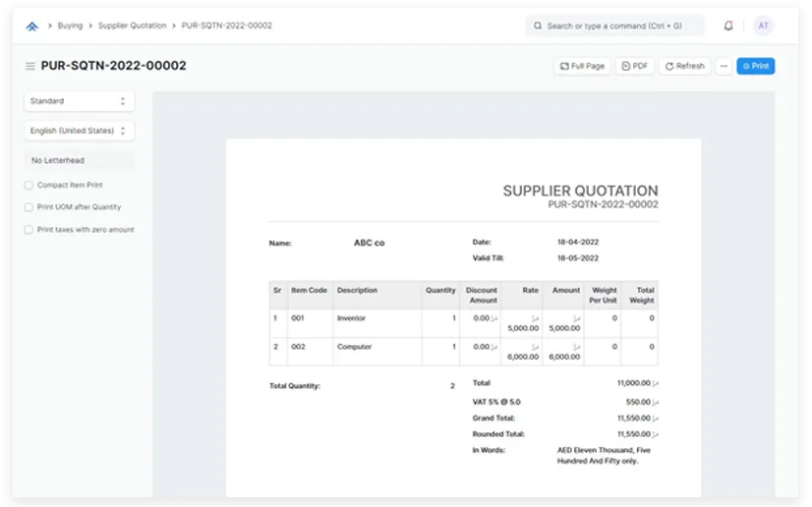
Task: Enable Compact Item Print checkbox
Action: [29, 185]
